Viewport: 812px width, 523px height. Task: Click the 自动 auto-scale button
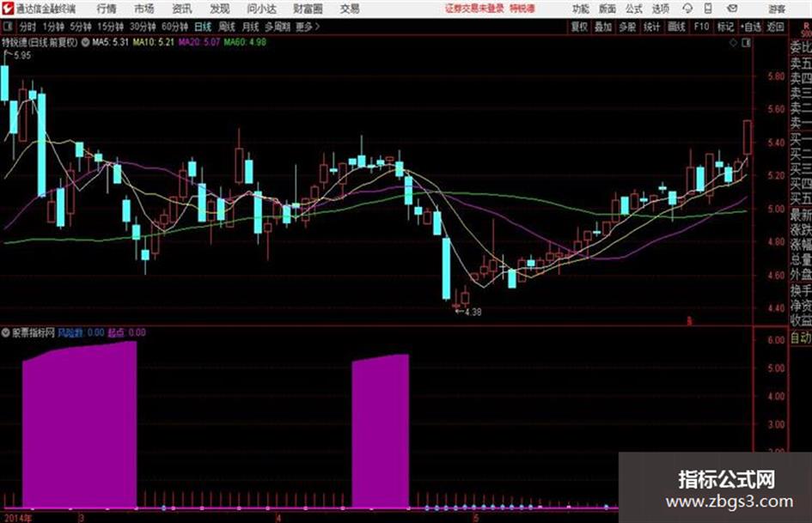coord(801,338)
